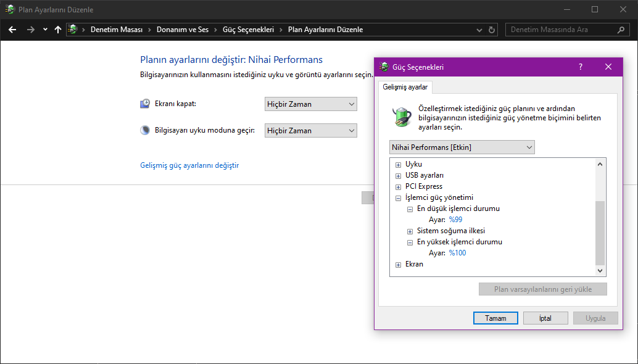Select the Gelişmiş ayarlar tab
The height and width of the screenshot is (364, 638).
(x=405, y=87)
